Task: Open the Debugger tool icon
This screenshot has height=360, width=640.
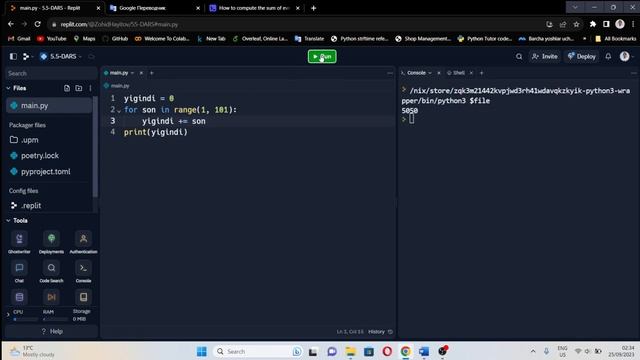Action: tap(51, 297)
